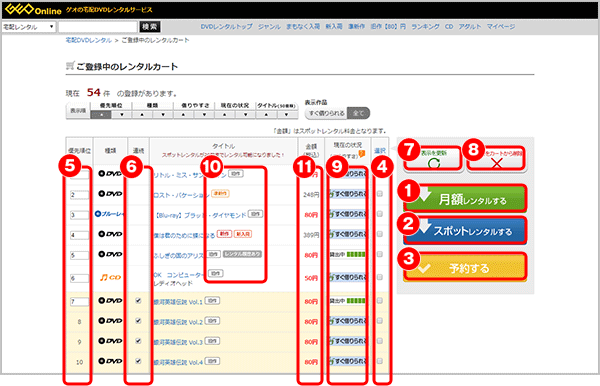Focus the search text box in header
This screenshot has width=600, height=386.
click(x=98, y=27)
